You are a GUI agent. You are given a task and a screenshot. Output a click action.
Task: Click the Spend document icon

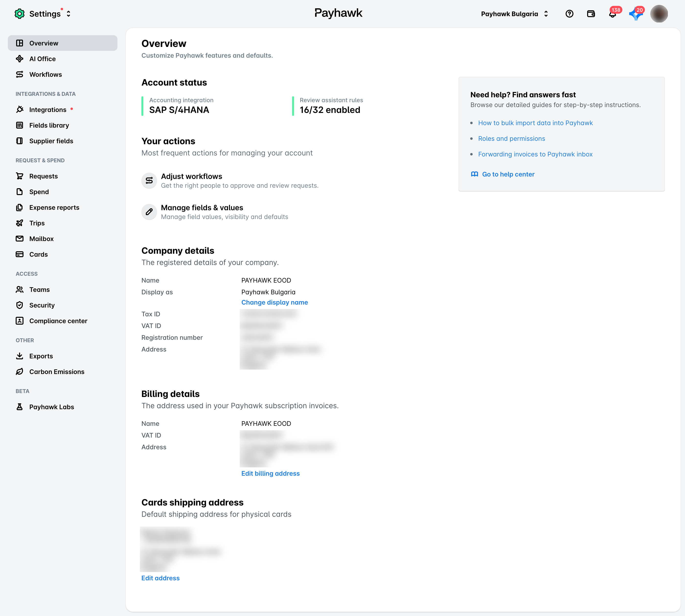(x=20, y=192)
